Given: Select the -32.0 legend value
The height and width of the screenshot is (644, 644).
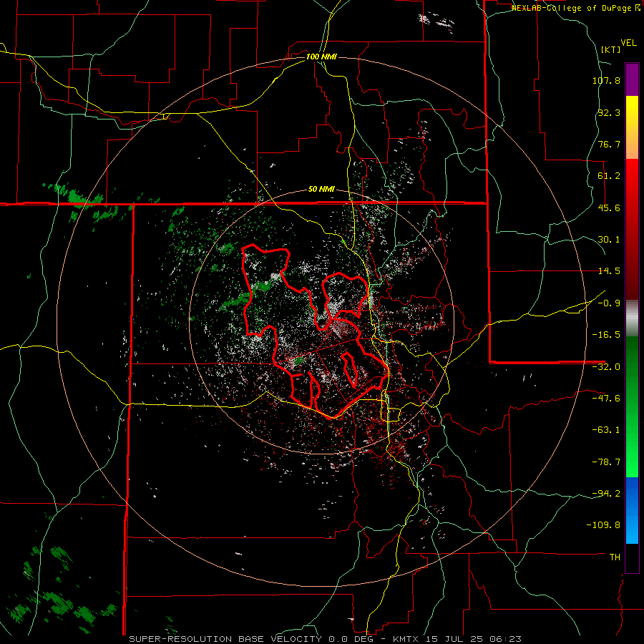Looking at the screenshot, I should 606,367.
